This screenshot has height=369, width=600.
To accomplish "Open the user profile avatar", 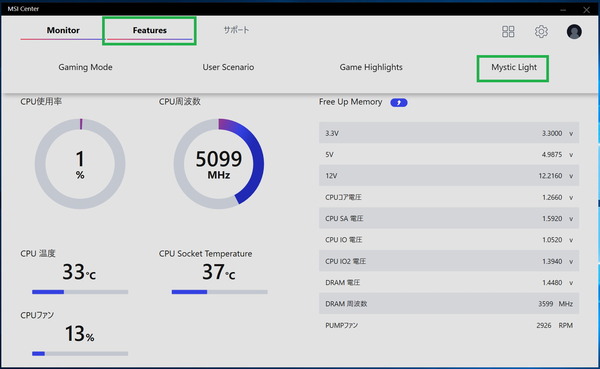I will tap(574, 31).
